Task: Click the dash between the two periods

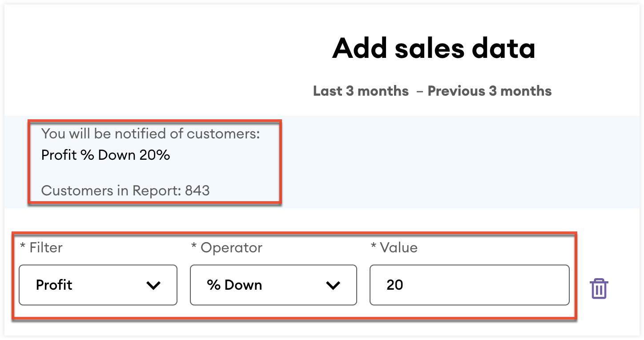Action: [419, 91]
